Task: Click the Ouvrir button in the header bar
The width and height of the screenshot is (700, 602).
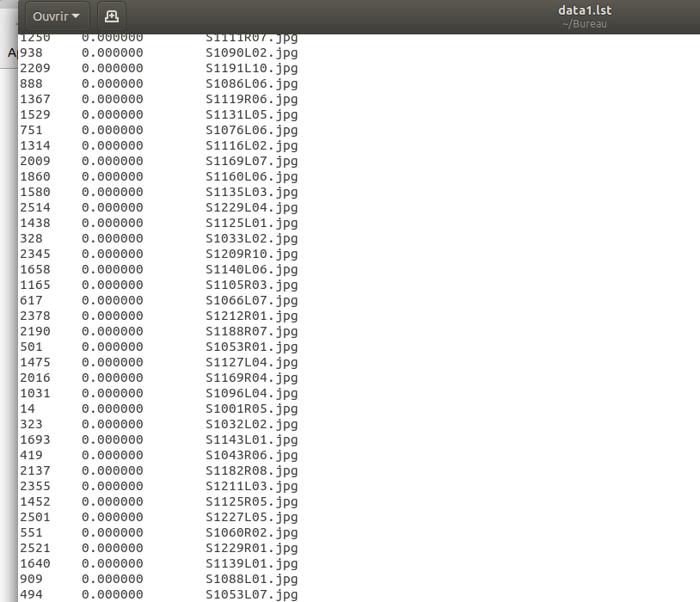Action: [49, 15]
